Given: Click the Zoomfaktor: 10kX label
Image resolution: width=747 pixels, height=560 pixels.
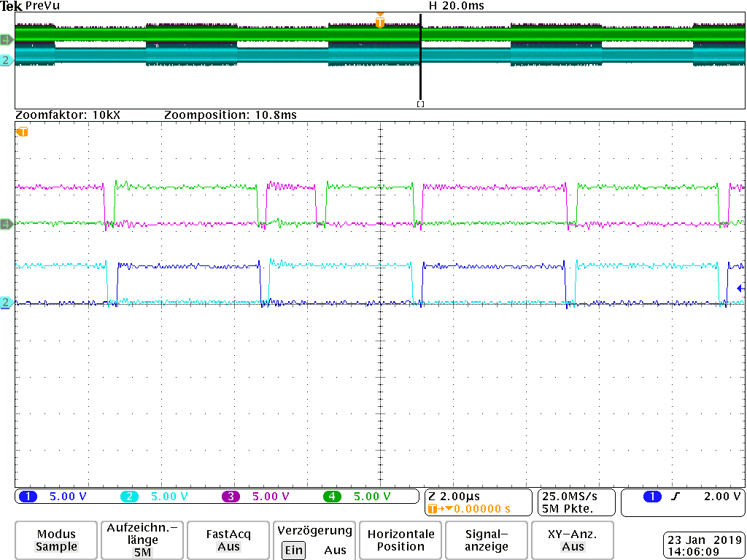Looking at the screenshot, I should click(68, 114).
